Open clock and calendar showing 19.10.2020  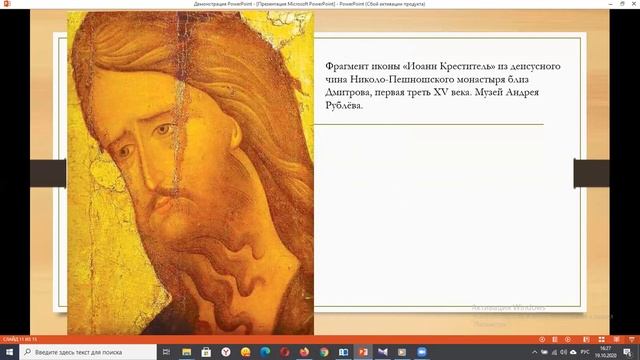(606, 352)
